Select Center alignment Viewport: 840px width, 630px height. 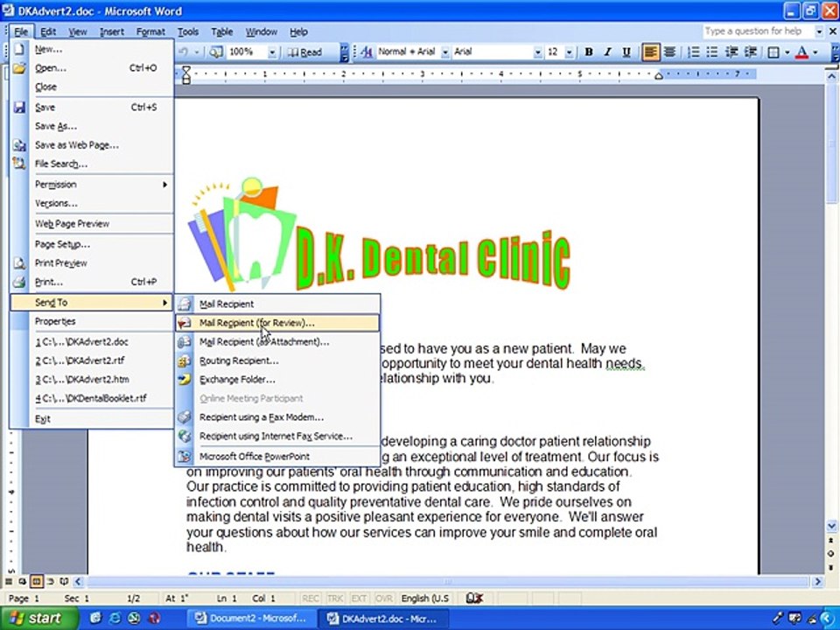point(669,52)
